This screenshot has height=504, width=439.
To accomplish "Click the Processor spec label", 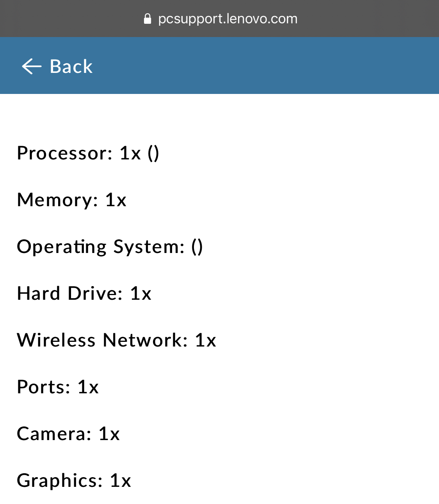I will coord(65,153).
